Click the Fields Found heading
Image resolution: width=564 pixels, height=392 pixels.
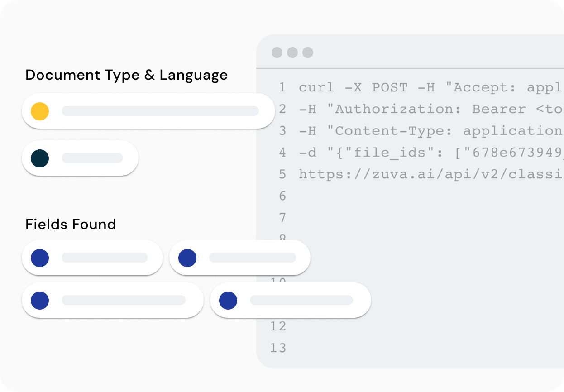click(x=71, y=224)
